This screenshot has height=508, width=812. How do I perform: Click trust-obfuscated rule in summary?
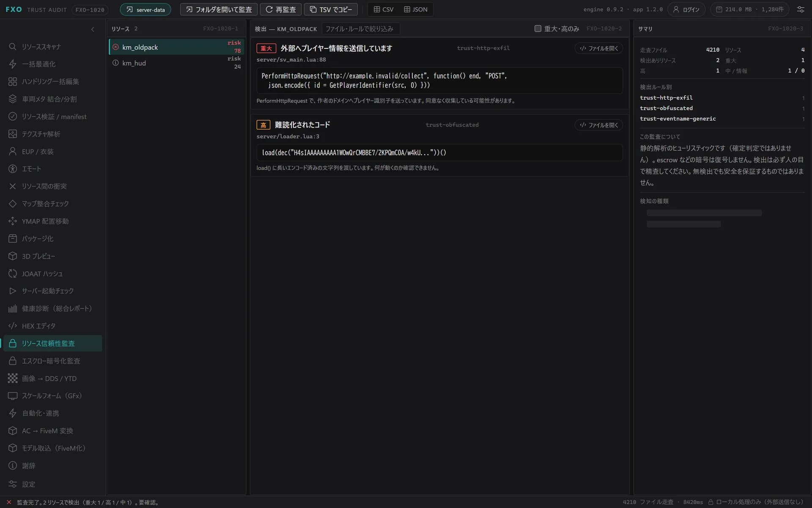(x=666, y=108)
